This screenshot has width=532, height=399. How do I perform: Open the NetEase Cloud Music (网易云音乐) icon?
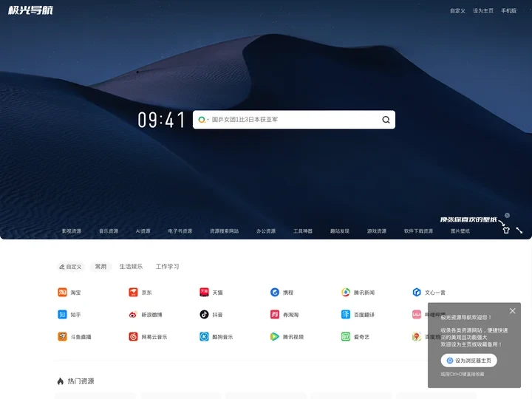[x=133, y=337]
